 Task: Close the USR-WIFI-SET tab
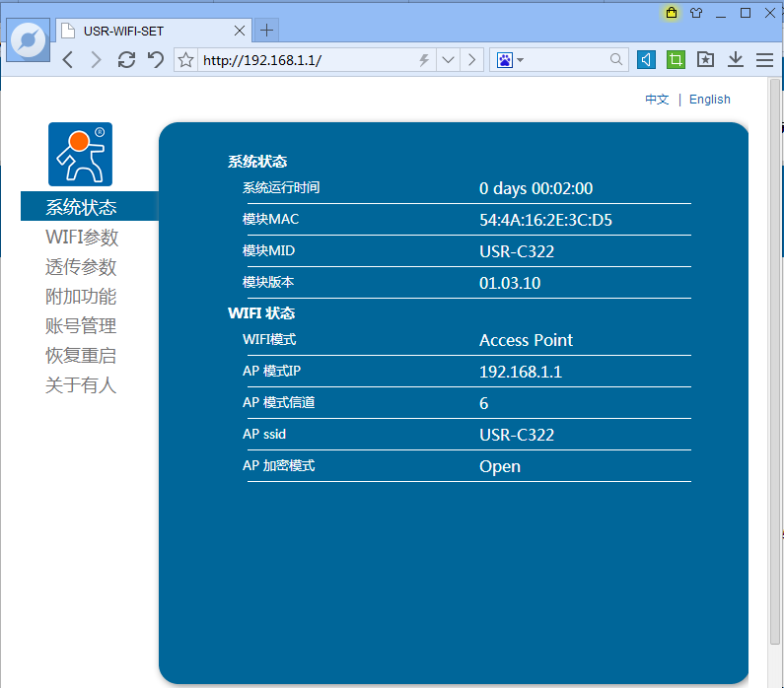(x=240, y=31)
